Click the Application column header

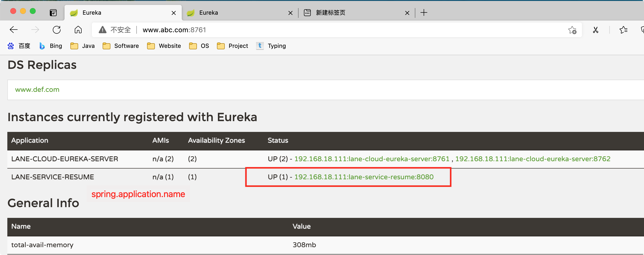(30, 140)
